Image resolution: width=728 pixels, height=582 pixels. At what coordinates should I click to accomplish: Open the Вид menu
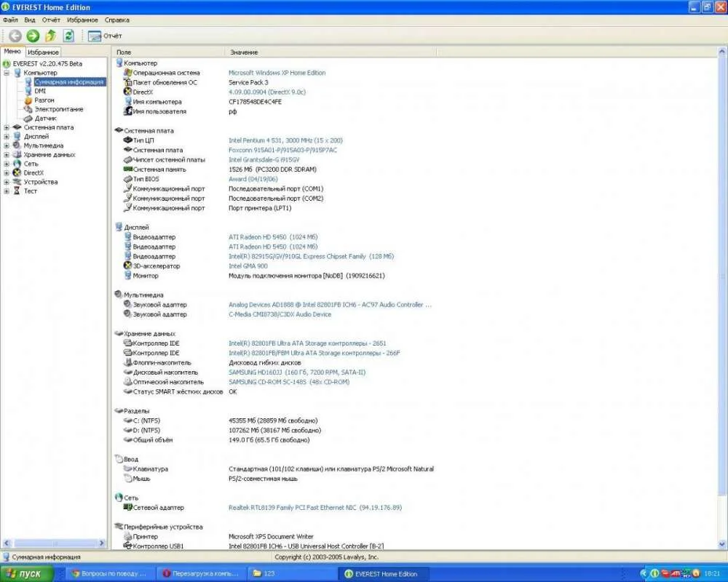[30, 20]
